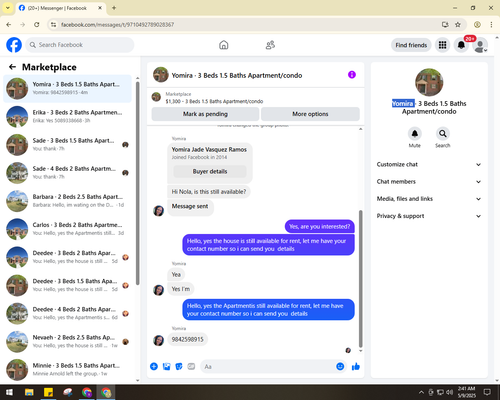The width and height of the screenshot is (500, 400).
Task: Open Deedee 3 Beds 2 Baths conversation
Action: (x=67, y=257)
